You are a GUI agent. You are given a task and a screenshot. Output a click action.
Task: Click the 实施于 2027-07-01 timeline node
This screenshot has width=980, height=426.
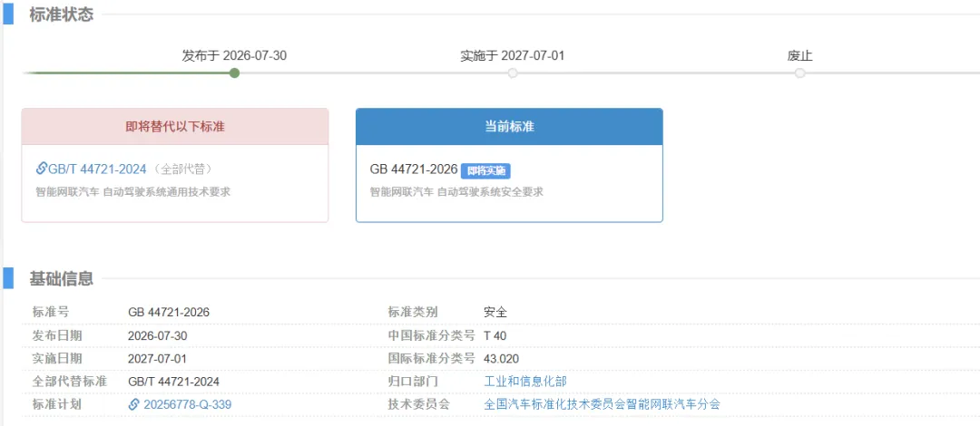513,73
